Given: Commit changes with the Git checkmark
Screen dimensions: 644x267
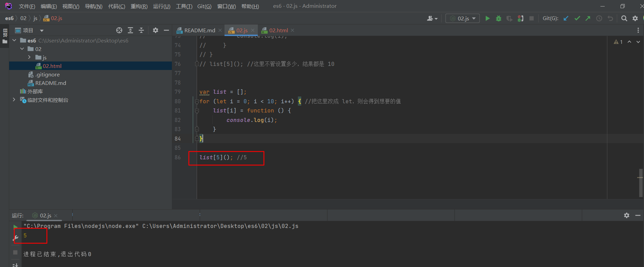Looking at the screenshot, I should [x=577, y=18].
